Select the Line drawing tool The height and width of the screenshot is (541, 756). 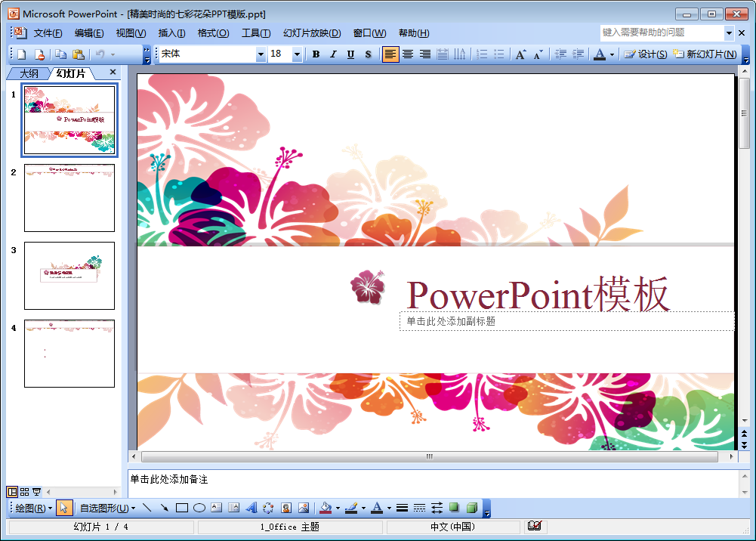click(x=147, y=507)
